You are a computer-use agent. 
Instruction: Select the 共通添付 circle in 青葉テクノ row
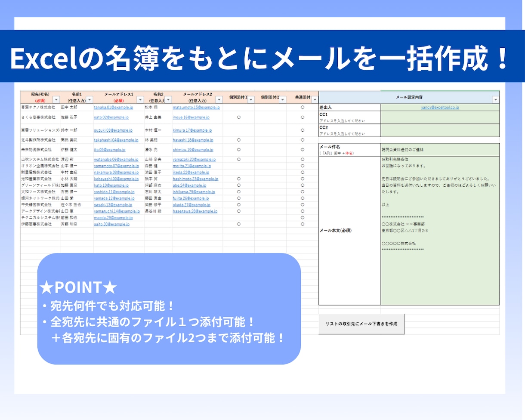pyautogui.click(x=303, y=107)
